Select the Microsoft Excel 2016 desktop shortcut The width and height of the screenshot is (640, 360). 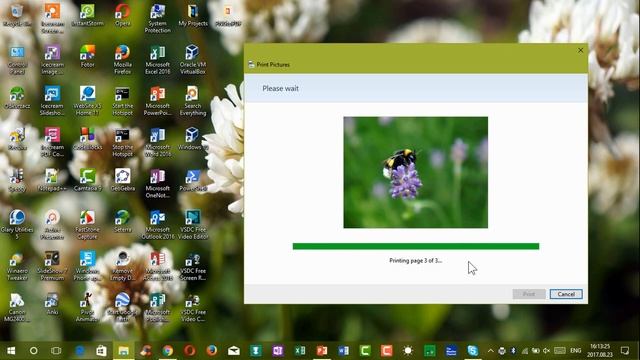pos(158,60)
